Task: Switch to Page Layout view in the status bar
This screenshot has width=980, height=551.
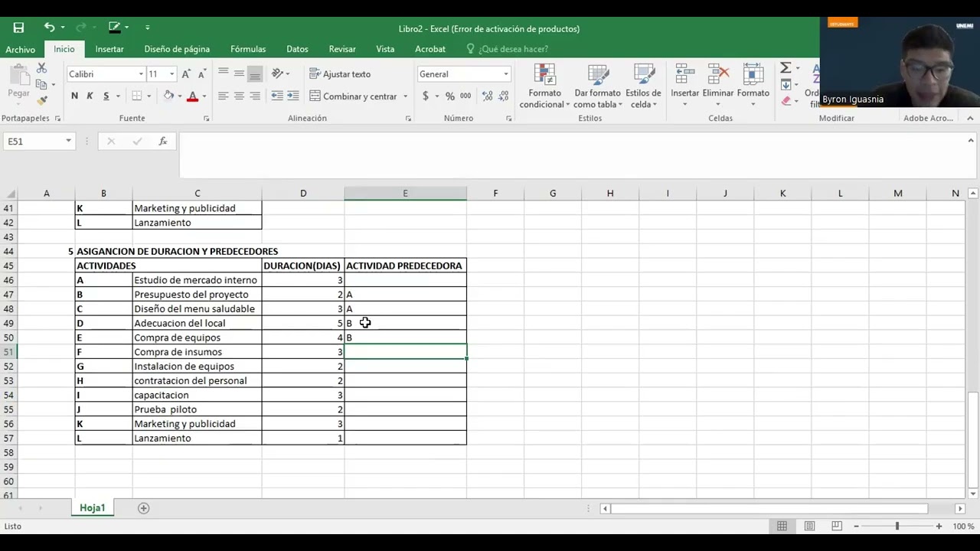Action: pos(809,526)
